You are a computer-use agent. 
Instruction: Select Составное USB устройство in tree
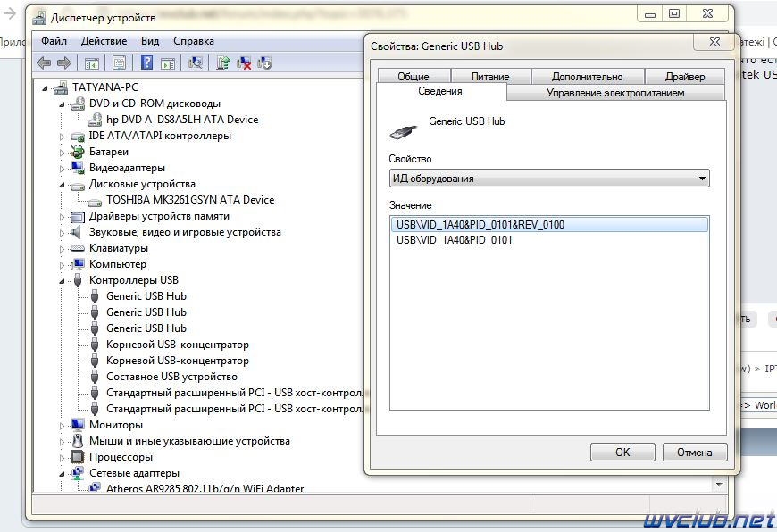pos(171,377)
